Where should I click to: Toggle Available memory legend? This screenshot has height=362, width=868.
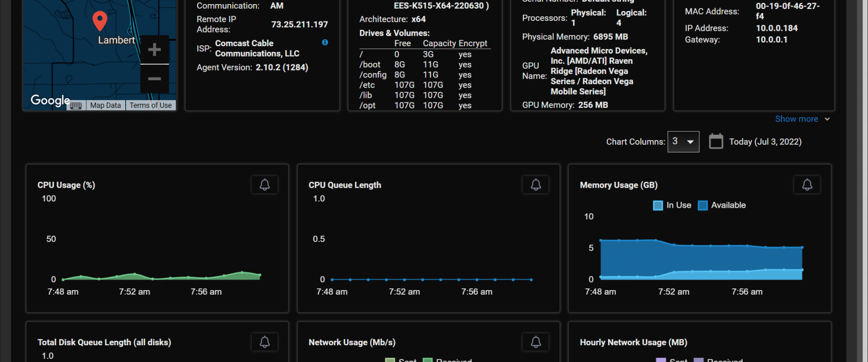[722, 205]
